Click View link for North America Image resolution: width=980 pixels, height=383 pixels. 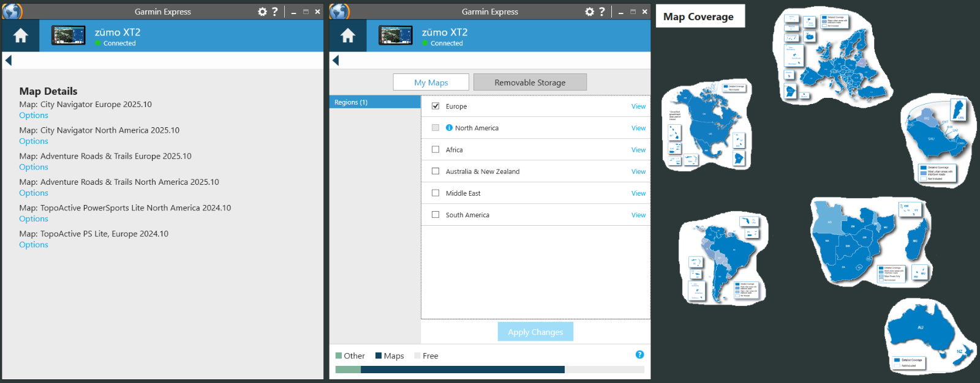(x=638, y=128)
